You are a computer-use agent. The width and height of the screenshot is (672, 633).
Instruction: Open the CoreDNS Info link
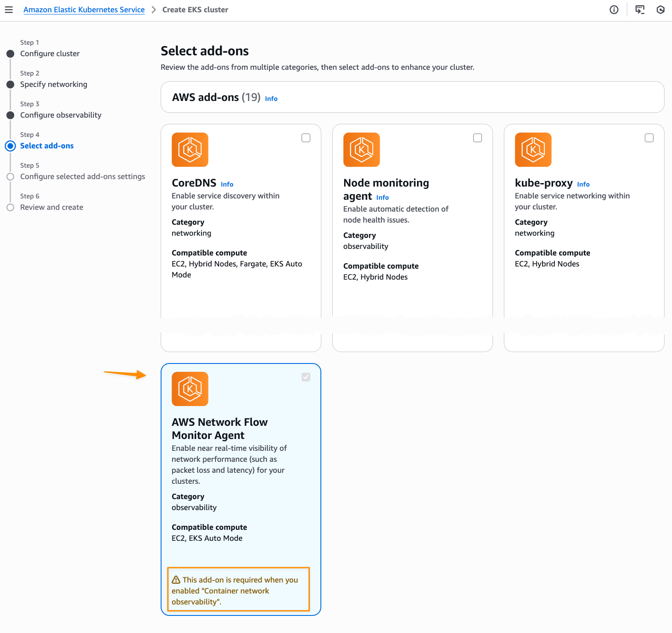point(227,184)
